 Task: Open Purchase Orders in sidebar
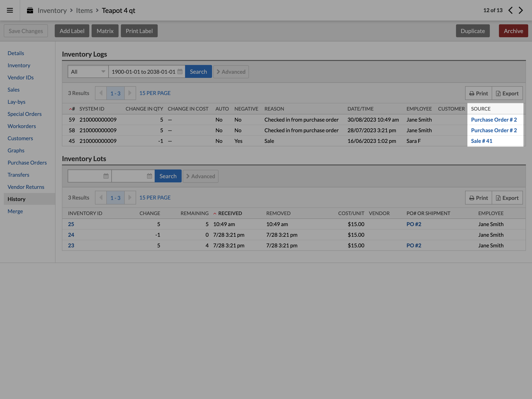tap(27, 163)
